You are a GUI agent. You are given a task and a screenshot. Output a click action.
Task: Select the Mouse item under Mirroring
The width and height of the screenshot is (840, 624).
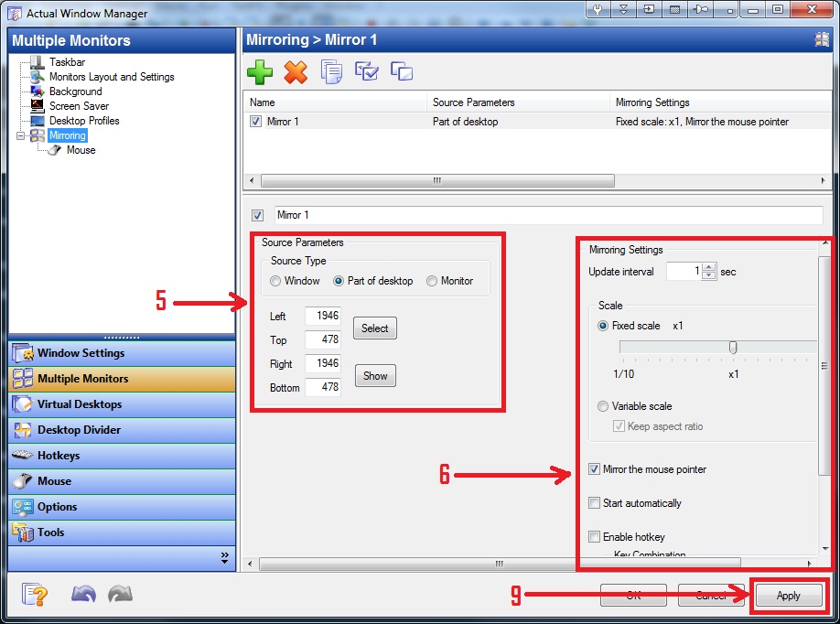point(81,150)
